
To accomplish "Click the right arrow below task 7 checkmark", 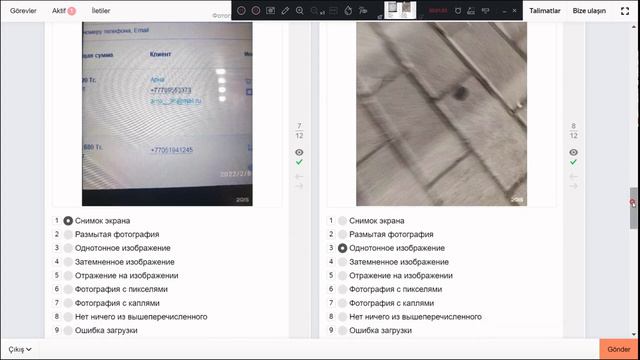I will click(x=299, y=186).
